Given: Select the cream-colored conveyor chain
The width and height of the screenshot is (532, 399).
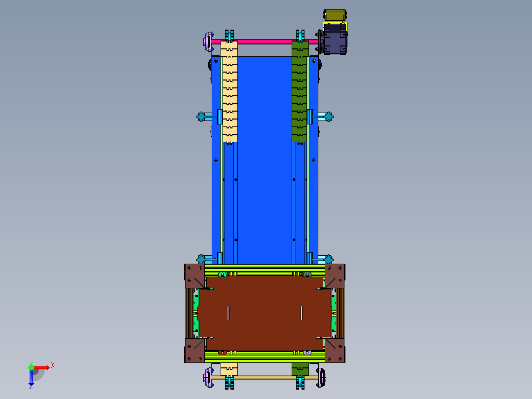Looking at the screenshot, I should click(229, 92).
